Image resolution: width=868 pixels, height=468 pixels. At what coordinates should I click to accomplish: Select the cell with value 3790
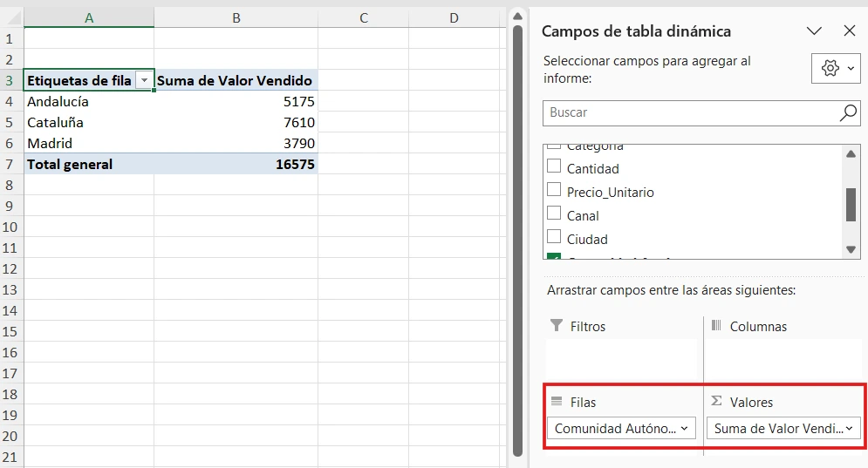pos(236,143)
